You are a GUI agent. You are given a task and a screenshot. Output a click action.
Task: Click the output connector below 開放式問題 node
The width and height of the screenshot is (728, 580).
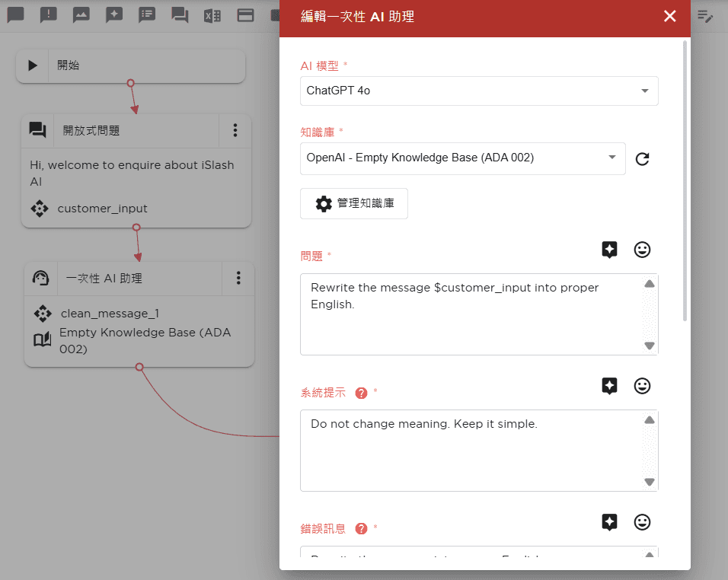point(136,228)
